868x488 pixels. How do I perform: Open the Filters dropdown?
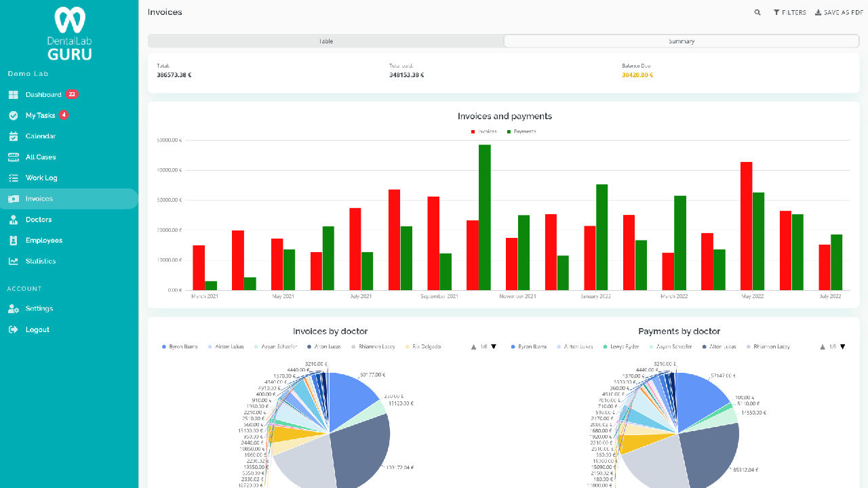[790, 12]
